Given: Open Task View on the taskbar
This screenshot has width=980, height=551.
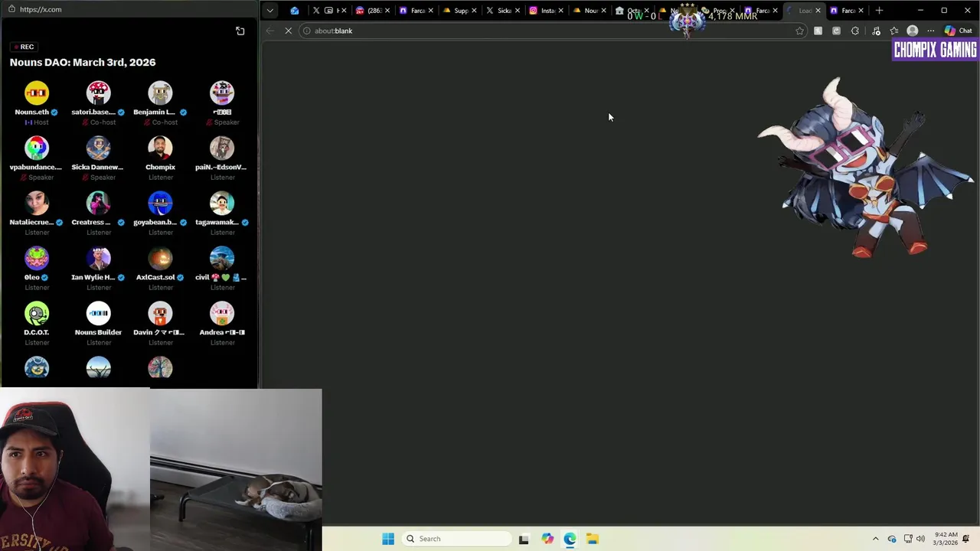Looking at the screenshot, I should 524,539.
